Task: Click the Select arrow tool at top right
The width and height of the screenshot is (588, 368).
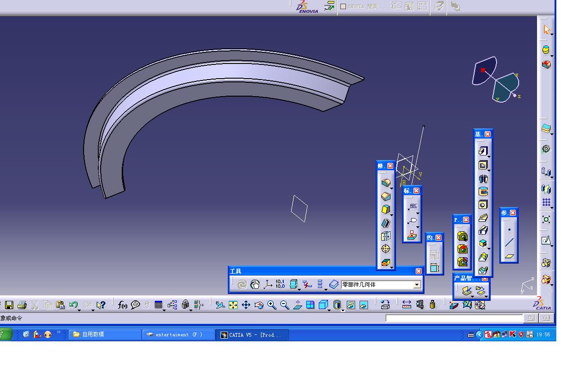Action: [x=546, y=29]
